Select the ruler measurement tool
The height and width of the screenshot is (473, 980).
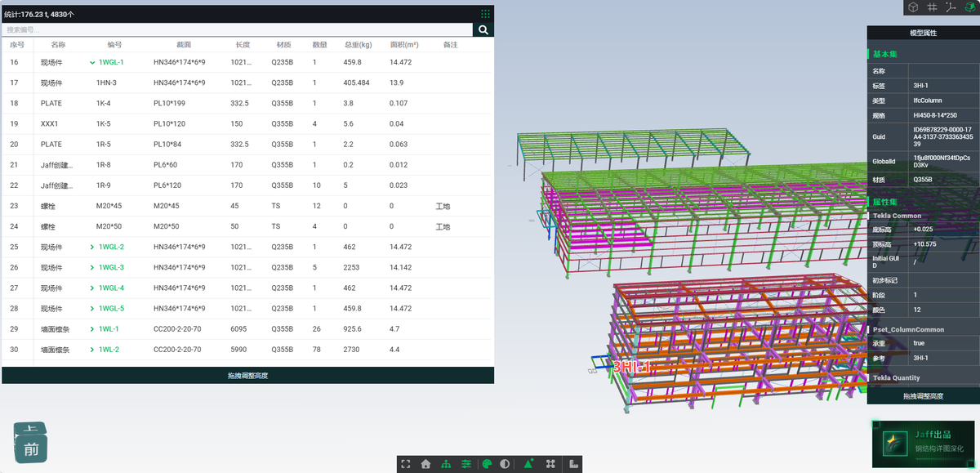click(574, 464)
